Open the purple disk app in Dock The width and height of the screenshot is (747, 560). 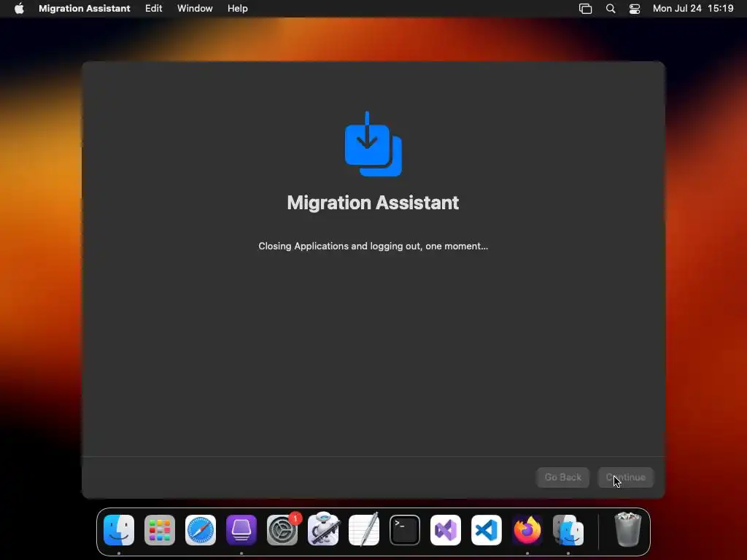pos(241,530)
